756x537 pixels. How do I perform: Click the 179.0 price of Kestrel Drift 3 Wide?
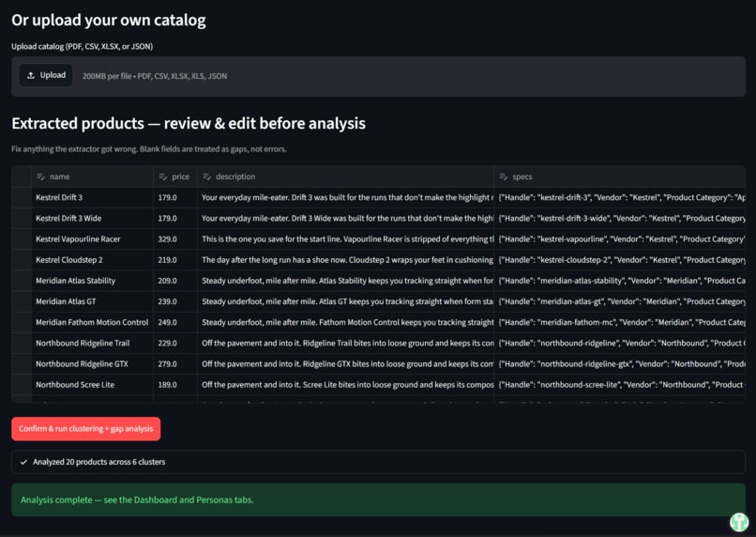(175, 218)
